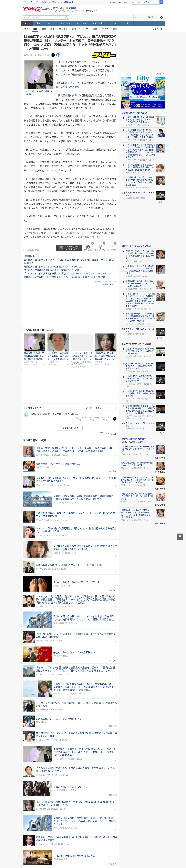The image size is (186, 868).
Task: Click the back-to-top arrow button
Action: coord(180,536)
